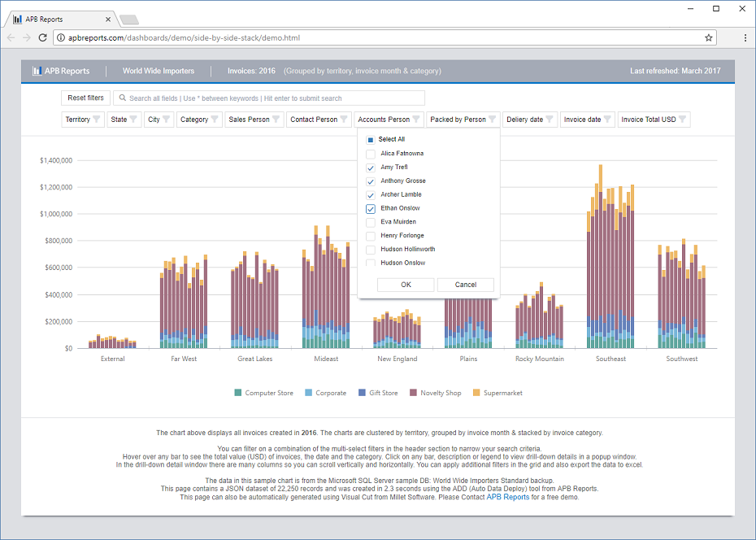Open the Packed by Person filter
This screenshot has width=756, height=540.
[463, 120]
